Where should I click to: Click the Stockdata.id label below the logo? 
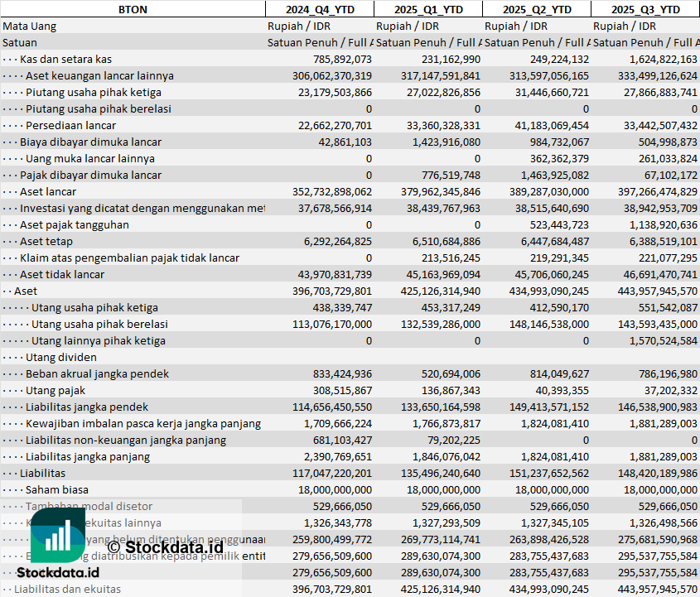63,572
